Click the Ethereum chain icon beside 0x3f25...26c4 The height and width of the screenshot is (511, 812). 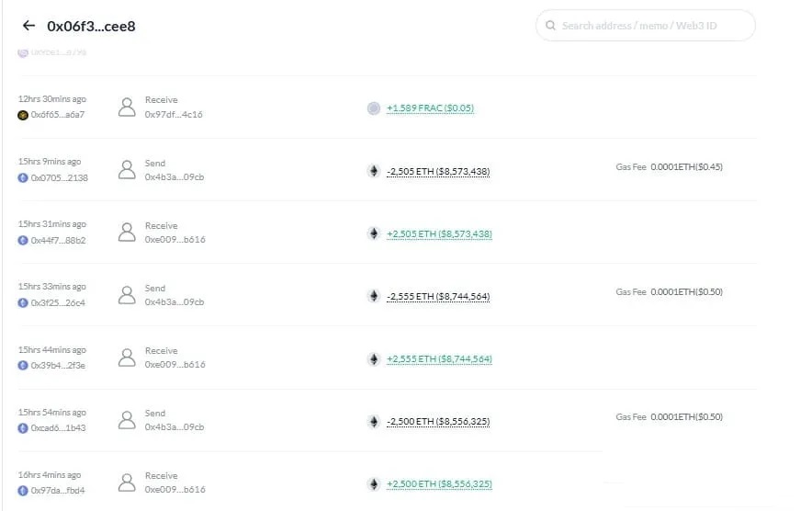coord(23,302)
